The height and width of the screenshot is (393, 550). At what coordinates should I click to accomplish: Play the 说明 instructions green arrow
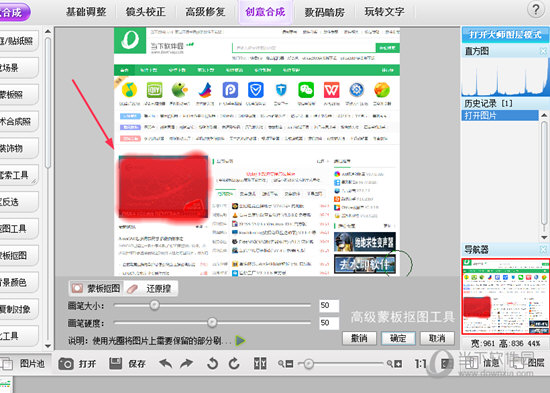[240, 340]
